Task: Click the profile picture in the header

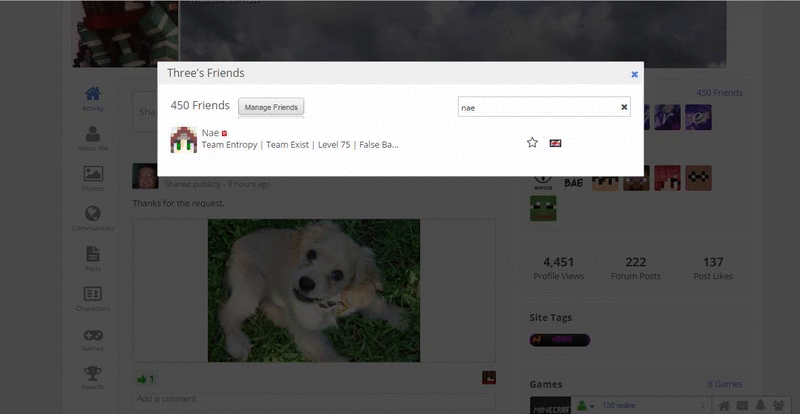Action: tap(126, 34)
